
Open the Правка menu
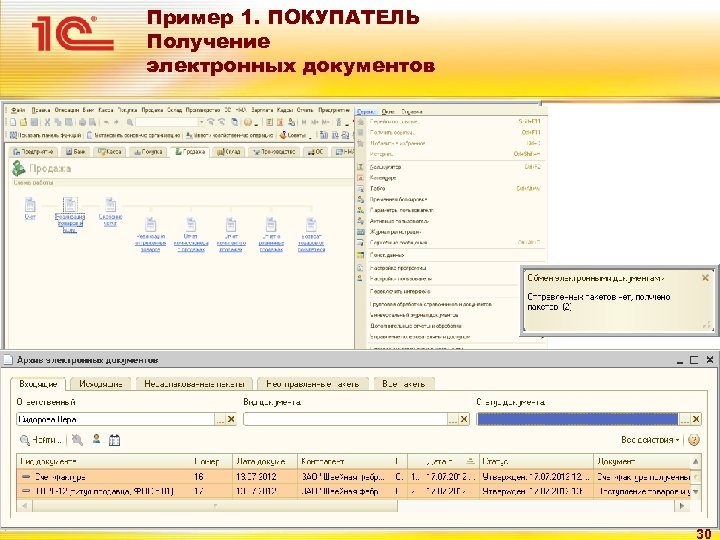(x=41, y=110)
